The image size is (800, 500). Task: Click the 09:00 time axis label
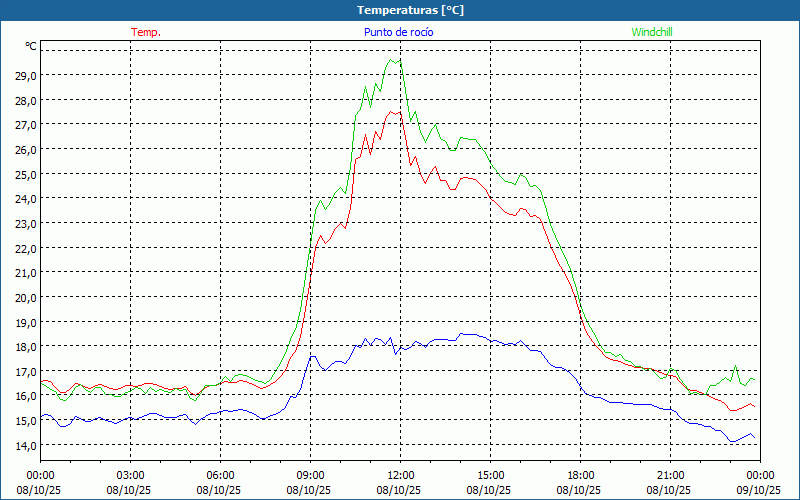(x=310, y=475)
